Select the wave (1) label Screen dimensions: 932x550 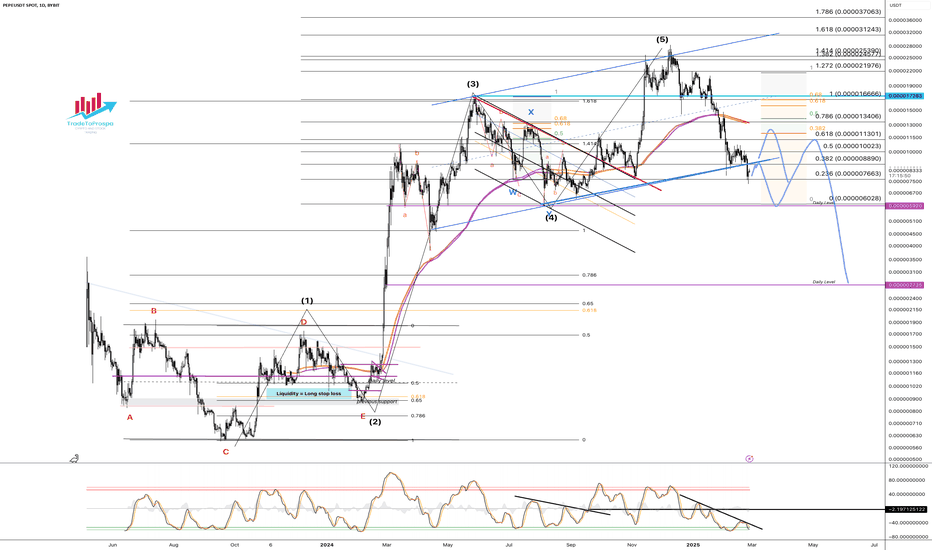(x=307, y=301)
